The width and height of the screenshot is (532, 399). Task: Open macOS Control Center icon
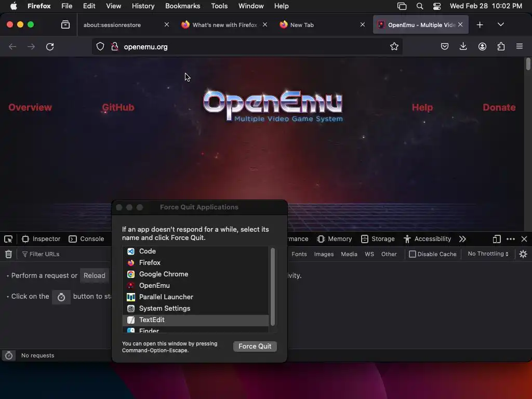(436, 6)
